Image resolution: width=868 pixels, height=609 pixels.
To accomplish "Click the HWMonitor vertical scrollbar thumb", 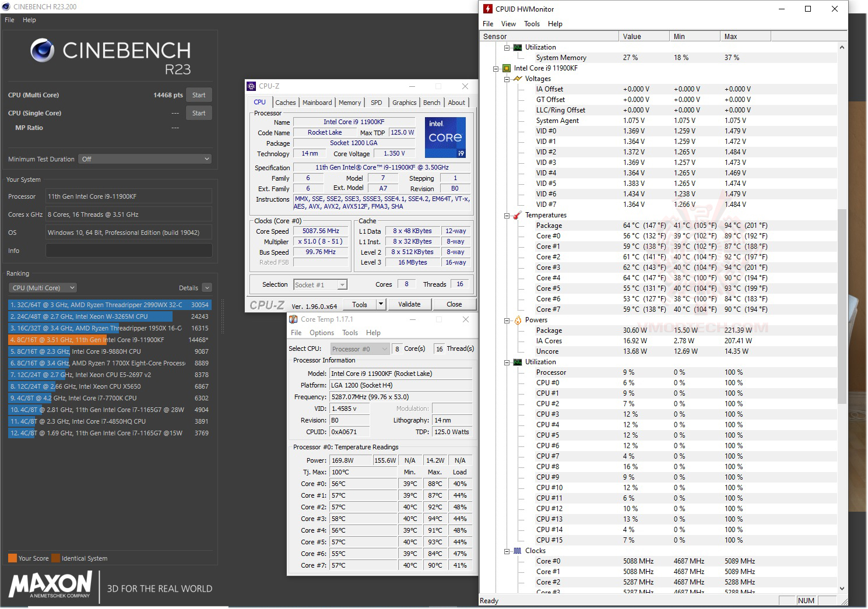I will click(842, 306).
